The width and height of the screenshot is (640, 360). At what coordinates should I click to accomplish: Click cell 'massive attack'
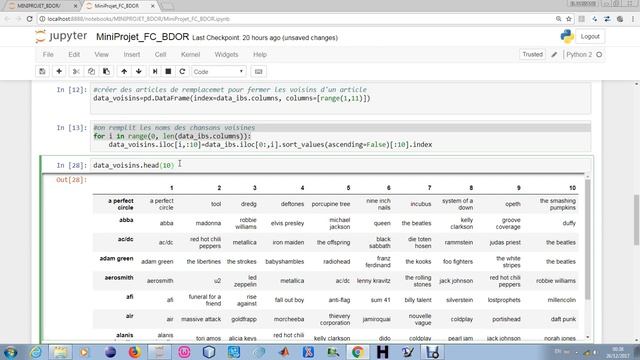201,319
